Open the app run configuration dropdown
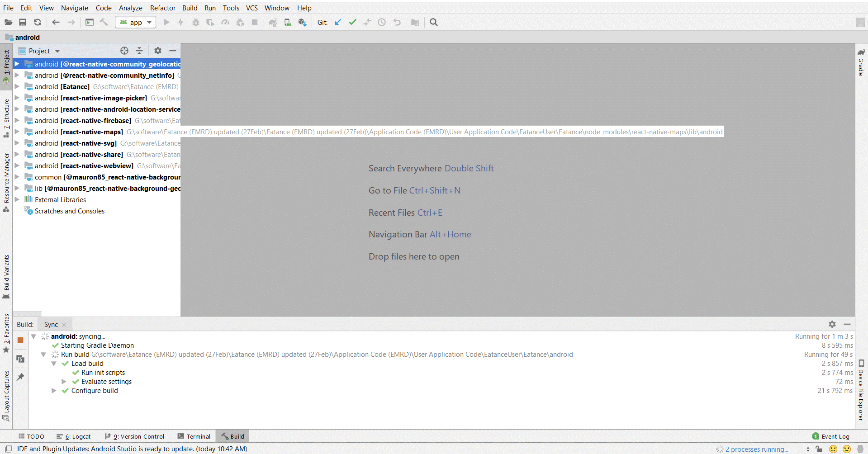 point(136,22)
